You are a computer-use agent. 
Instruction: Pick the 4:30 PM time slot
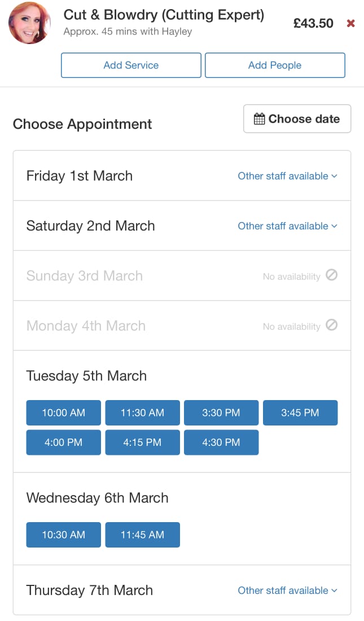(221, 442)
